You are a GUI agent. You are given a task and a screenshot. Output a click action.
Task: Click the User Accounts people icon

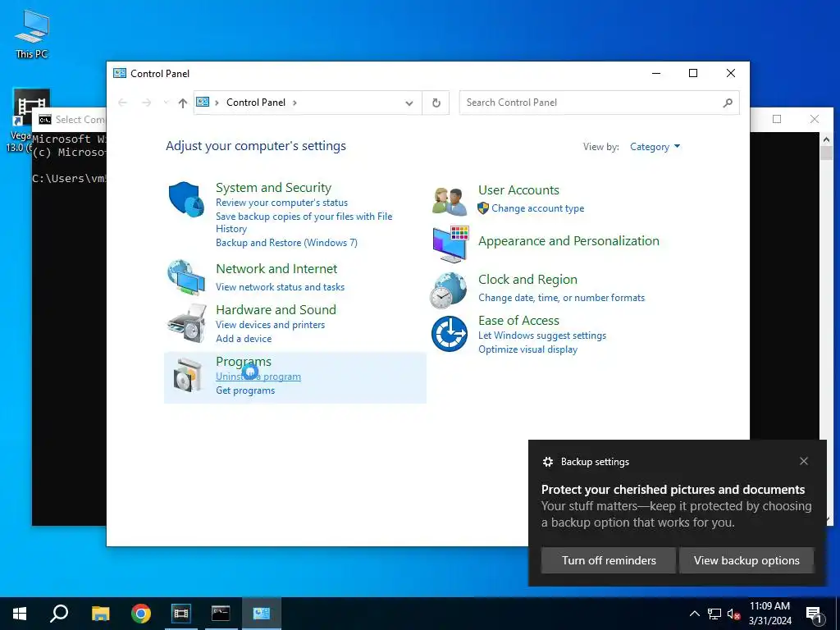[449, 201]
